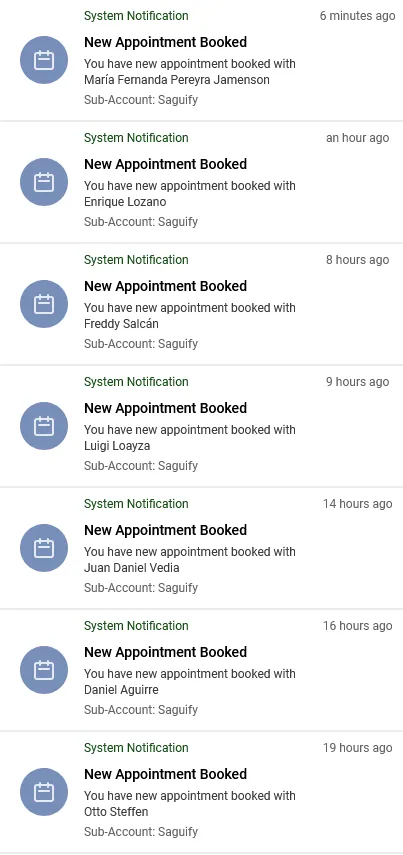The height and width of the screenshot is (855, 403).
Task: Open New Appointment Booked title for Freddy Salcán
Action: click(x=165, y=286)
